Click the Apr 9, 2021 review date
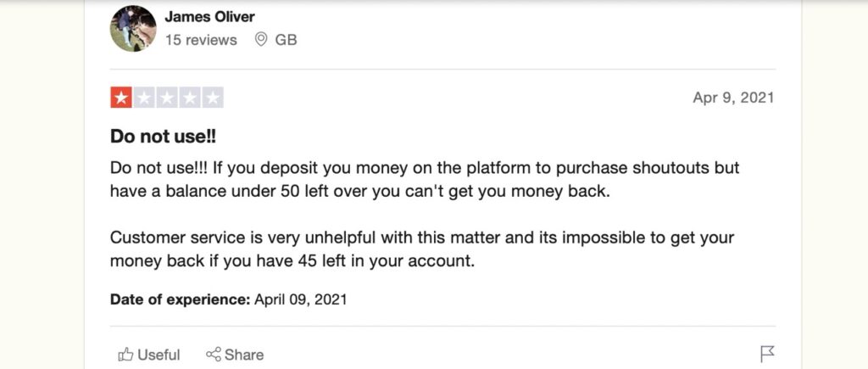Viewport: 868px width, 369px height. pyautogui.click(x=733, y=98)
